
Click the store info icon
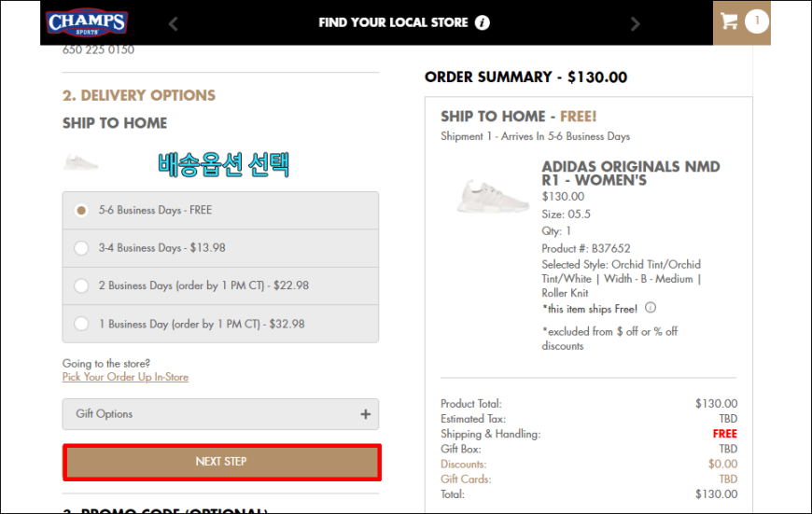click(x=483, y=22)
